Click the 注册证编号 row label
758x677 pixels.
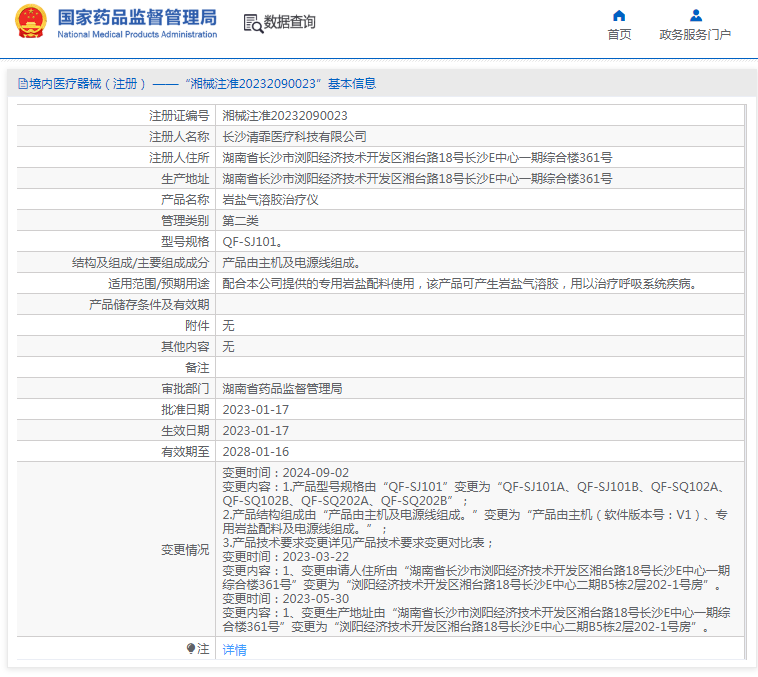(179, 116)
